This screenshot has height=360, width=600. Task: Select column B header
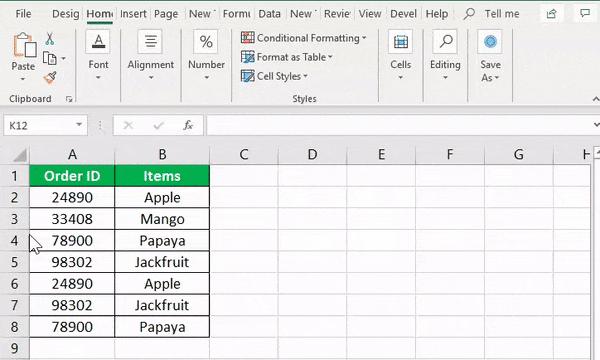click(x=162, y=155)
